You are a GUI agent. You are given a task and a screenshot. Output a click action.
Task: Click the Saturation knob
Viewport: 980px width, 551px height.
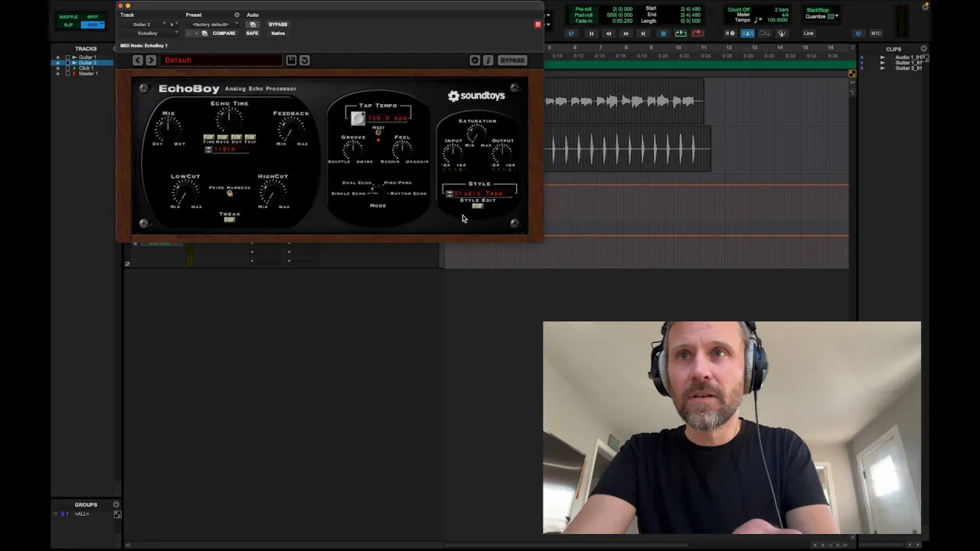click(476, 135)
